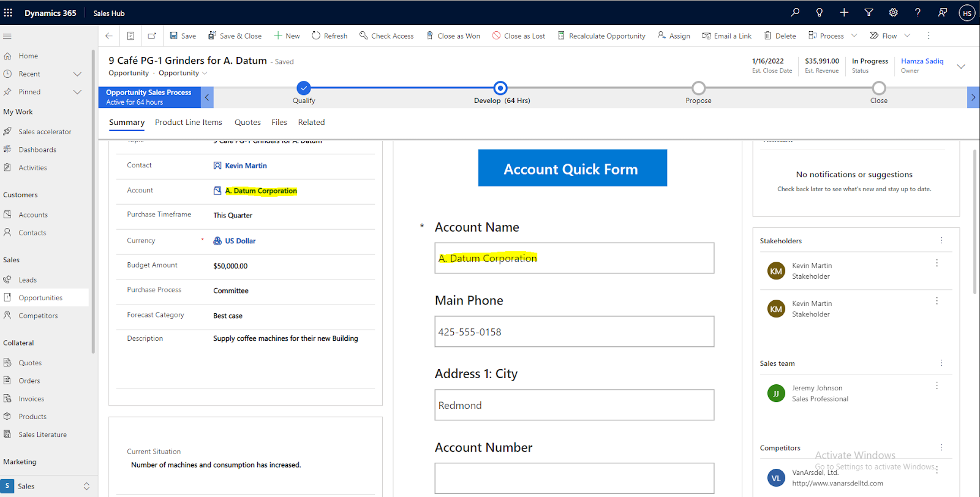Collapse the process bar left chevron
The image size is (980, 497).
point(207,97)
